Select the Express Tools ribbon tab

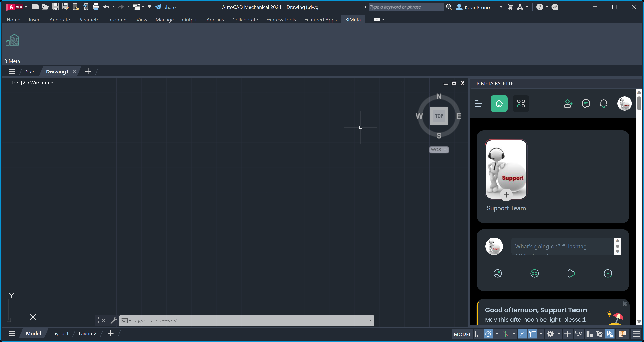tap(281, 20)
